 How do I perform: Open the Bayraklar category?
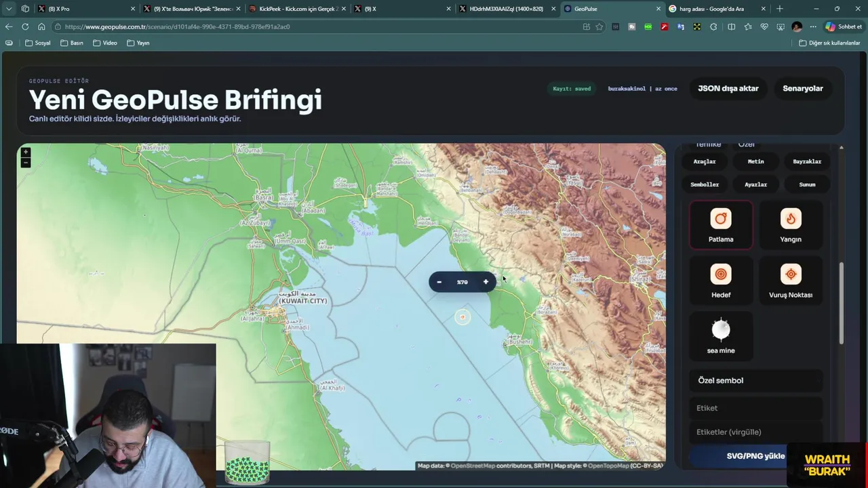[x=807, y=161]
